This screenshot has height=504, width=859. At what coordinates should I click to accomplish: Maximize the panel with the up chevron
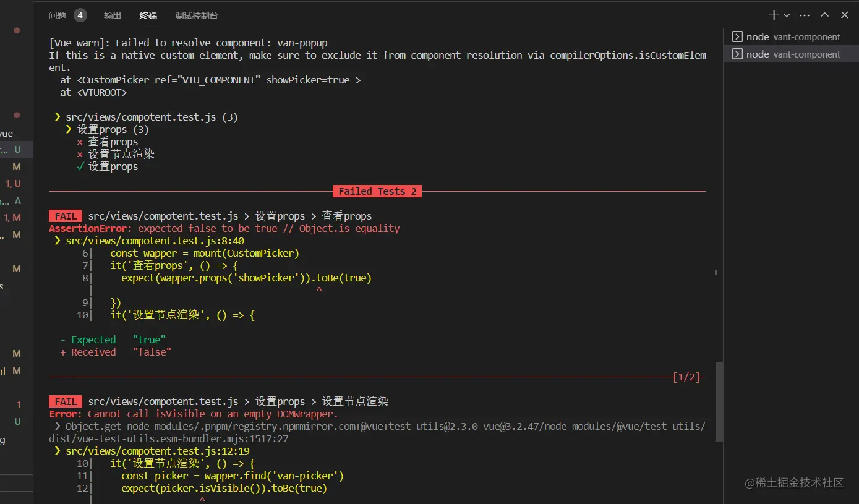pos(824,15)
